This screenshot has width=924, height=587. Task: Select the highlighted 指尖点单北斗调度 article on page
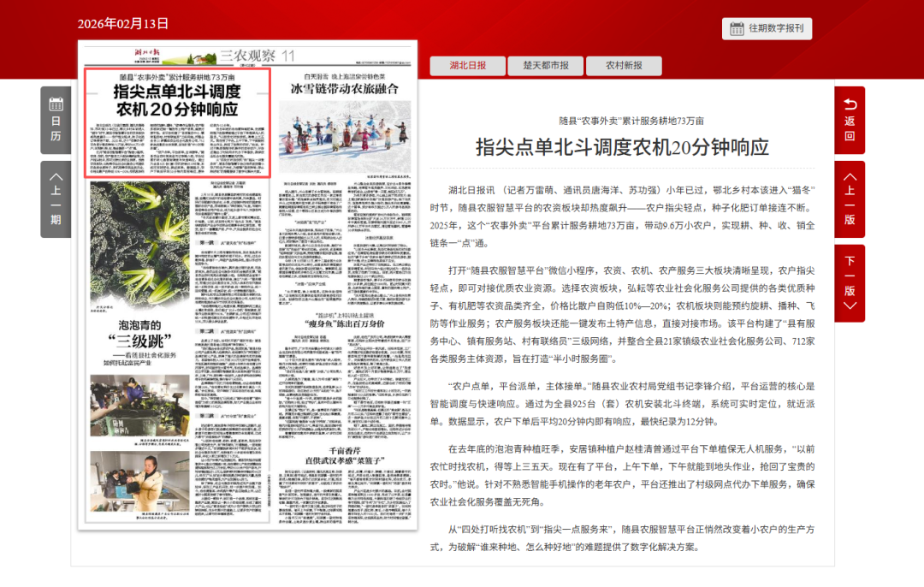pyautogui.click(x=177, y=122)
